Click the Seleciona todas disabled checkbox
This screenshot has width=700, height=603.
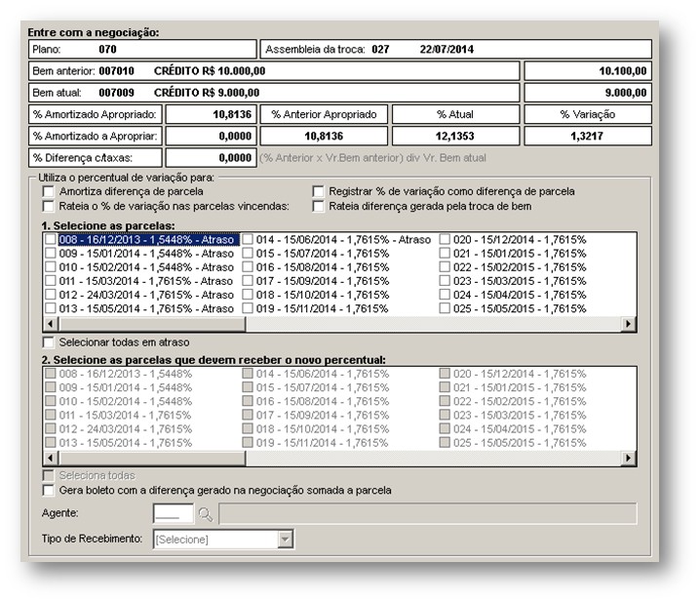(x=48, y=476)
